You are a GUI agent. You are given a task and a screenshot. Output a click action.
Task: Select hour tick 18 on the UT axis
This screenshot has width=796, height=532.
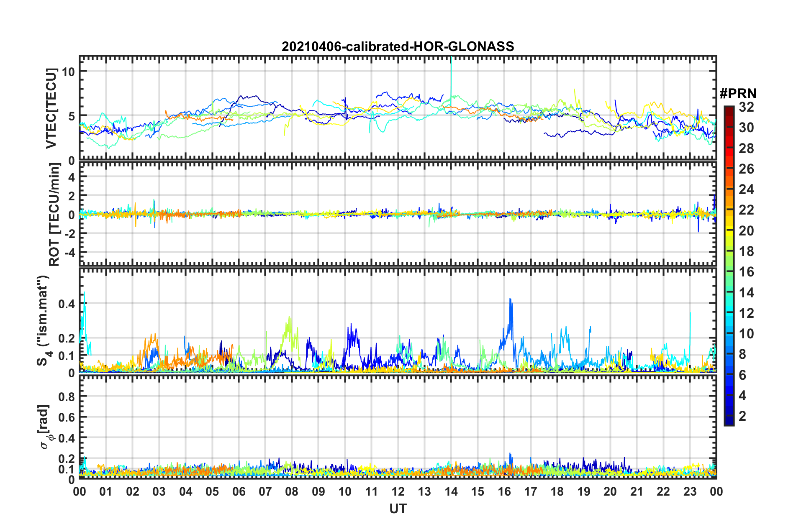click(557, 491)
